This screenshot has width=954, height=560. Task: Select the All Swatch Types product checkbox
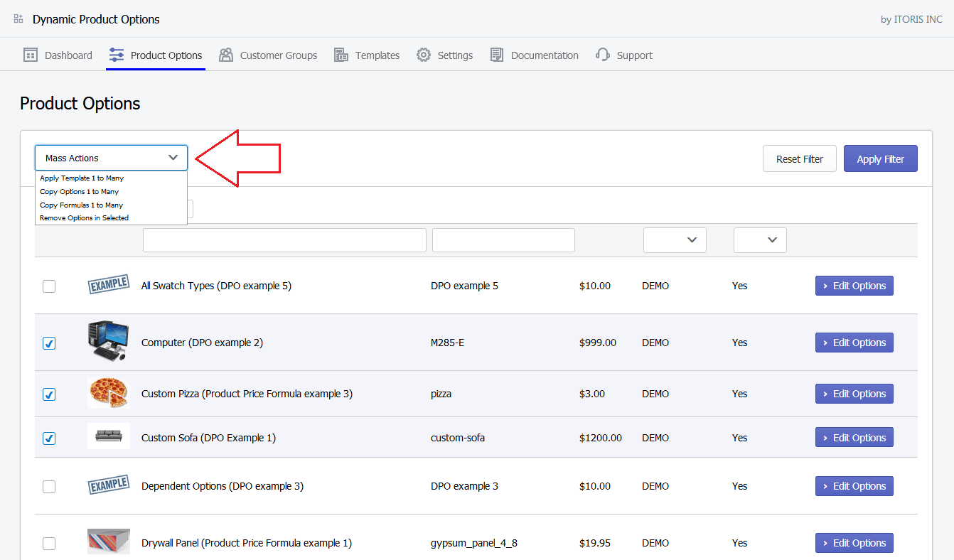tap(49, 286)
